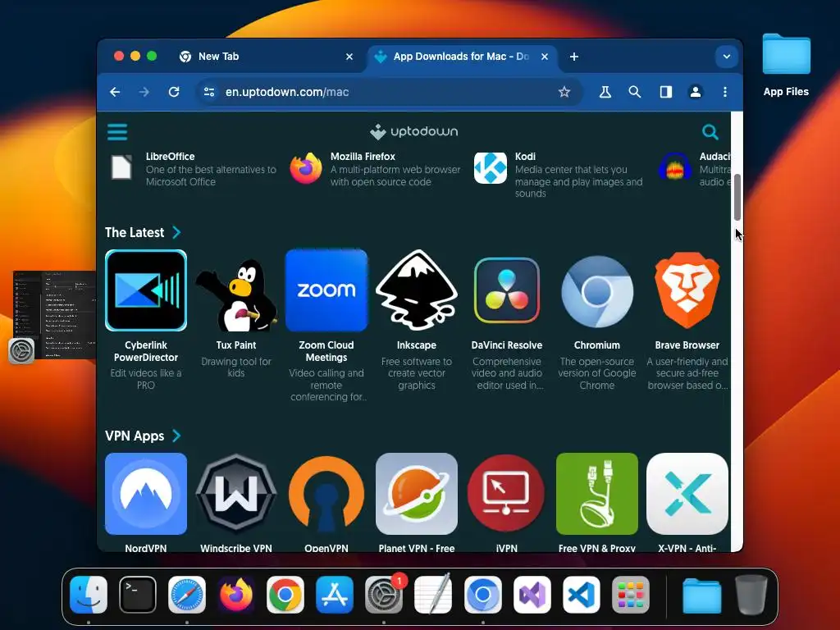
Task: Open the DaVinci Resolve title link
Action: pos(507,345)
